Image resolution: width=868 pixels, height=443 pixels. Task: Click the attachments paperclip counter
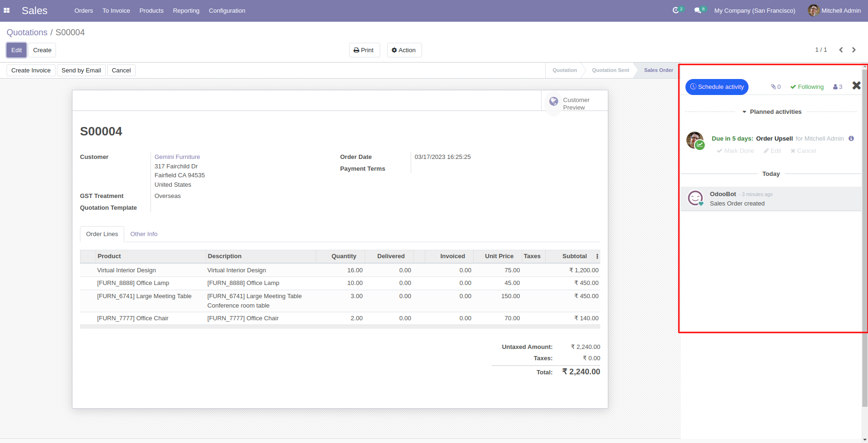(775, 87)
